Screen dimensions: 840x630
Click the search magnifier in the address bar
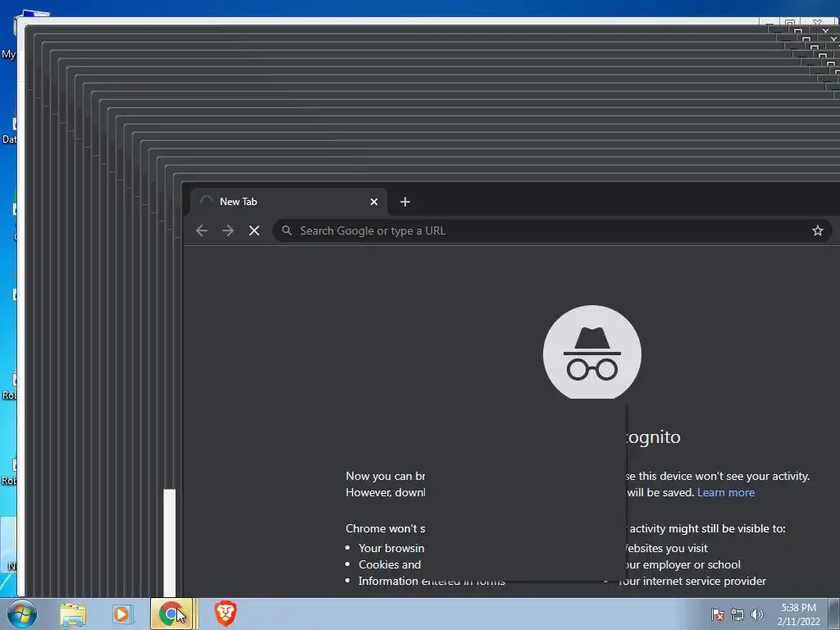coord(287,231)
